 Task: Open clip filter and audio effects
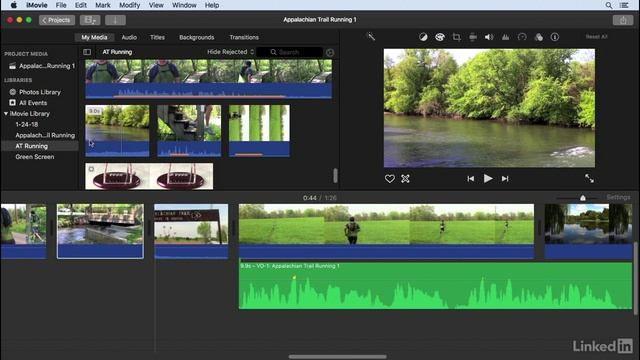click(x=539, y=37)
